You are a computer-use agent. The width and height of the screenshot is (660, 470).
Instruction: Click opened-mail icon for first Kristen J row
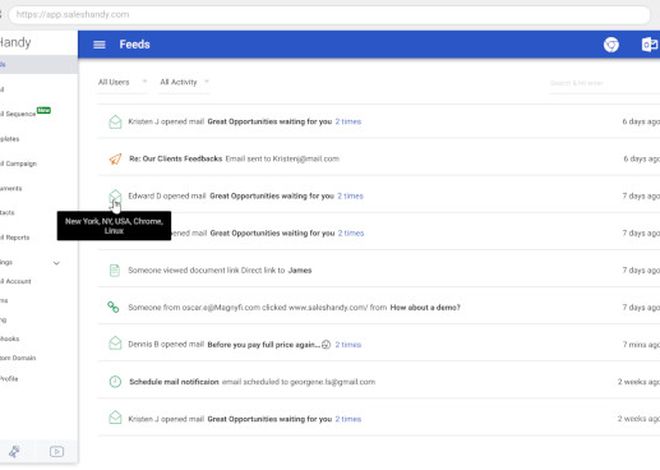coord(115,122)
